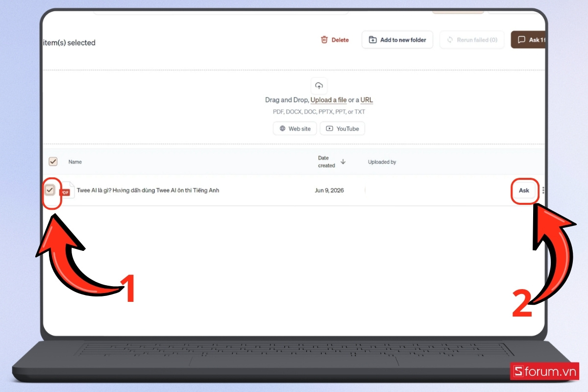Click the PDF, DOCX, DOC, PPTX formats text
This screenshot has height=392, width=588.
319,112
